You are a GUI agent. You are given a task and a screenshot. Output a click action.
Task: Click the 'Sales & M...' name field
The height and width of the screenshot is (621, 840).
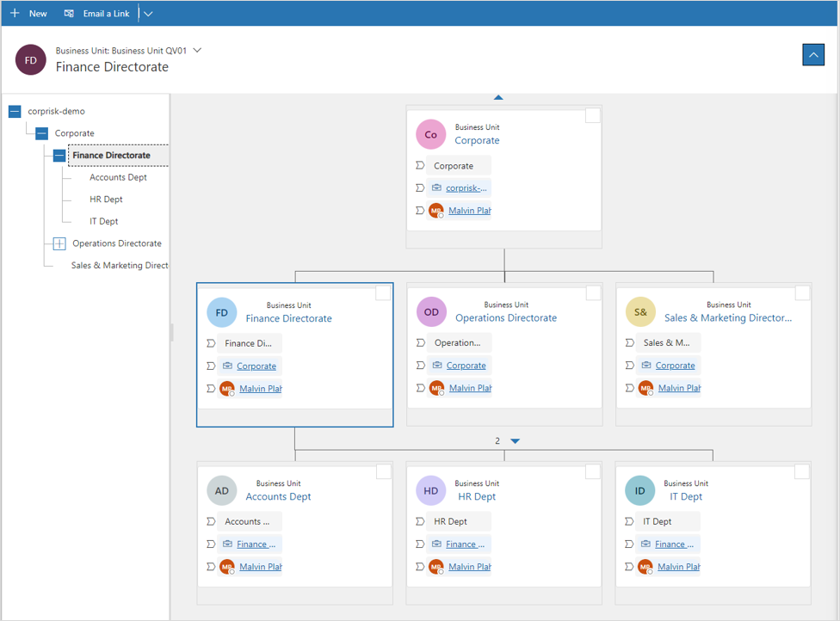tap(668, 342)
